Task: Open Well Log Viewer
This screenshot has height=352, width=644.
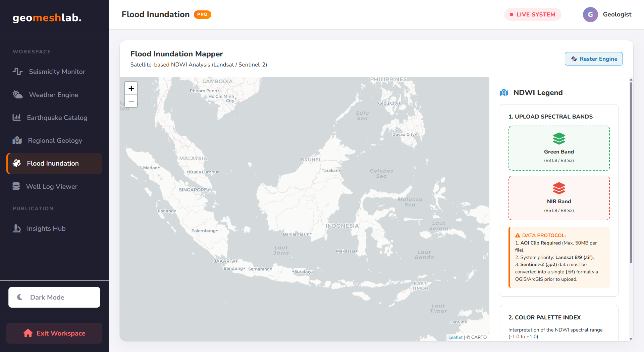Action: coord(54,186)
